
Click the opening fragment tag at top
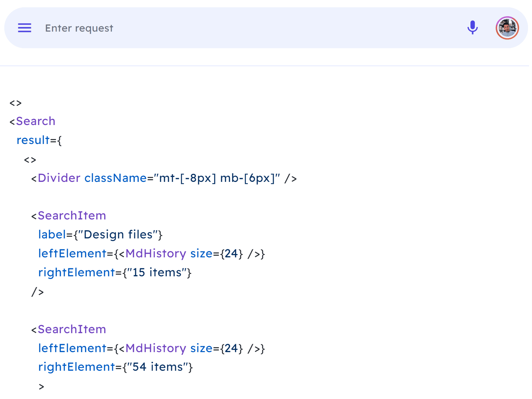click(15, 102)
